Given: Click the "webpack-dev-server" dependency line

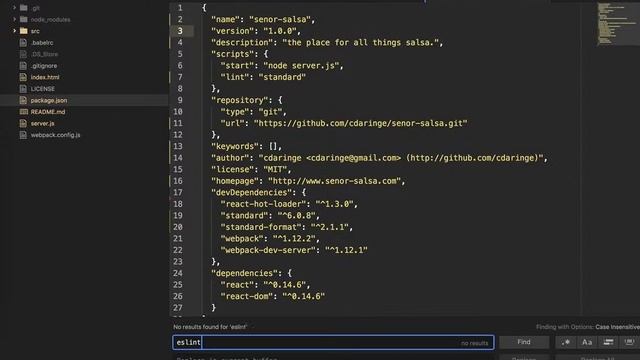Looking at the screenshot, I should point(294,250).
